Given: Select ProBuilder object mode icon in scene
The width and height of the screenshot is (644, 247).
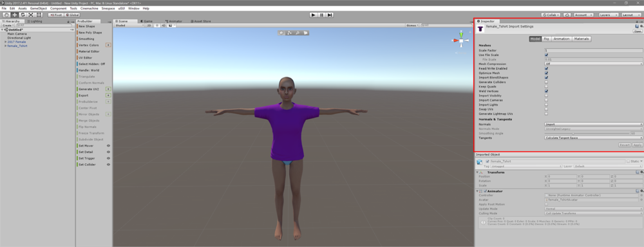Looking at the screenshot, I should 281,33.
